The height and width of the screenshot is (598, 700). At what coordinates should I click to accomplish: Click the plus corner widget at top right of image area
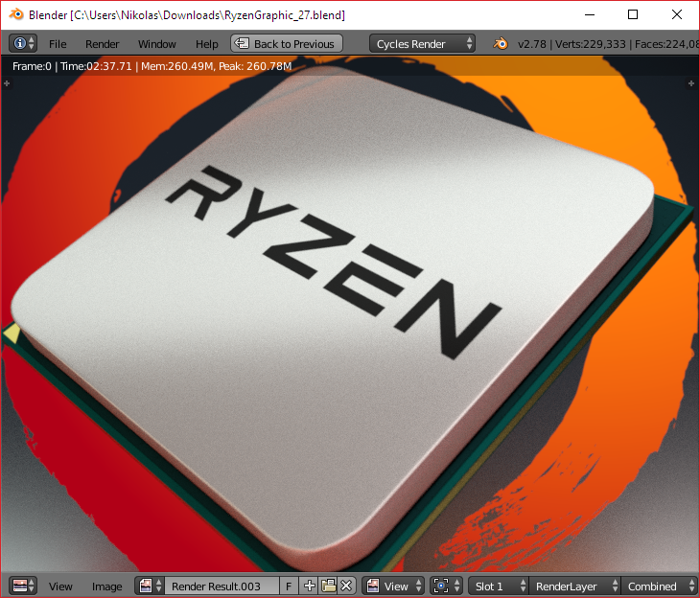(x=691, y=83)
